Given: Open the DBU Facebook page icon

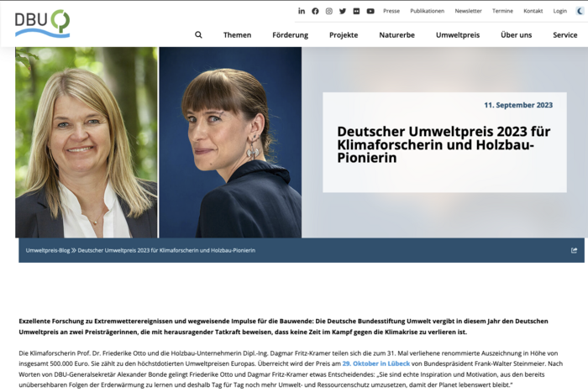Looking at the screenshot, I should 315,11.
